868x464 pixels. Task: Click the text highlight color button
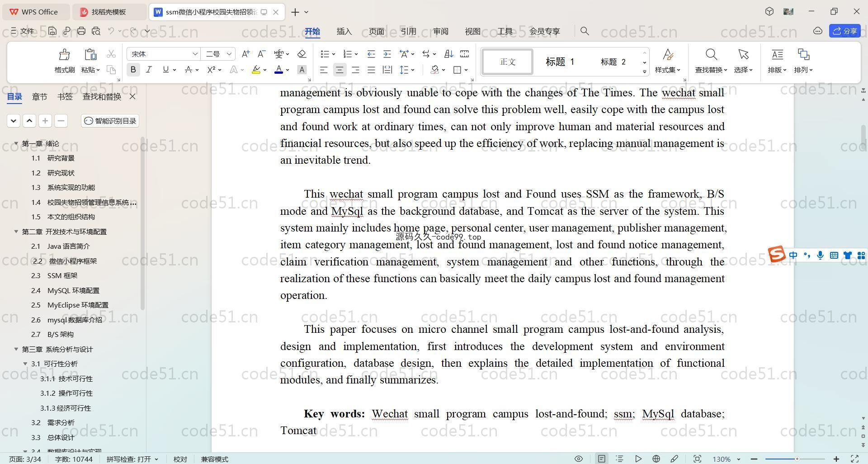[x=256, y=70]
